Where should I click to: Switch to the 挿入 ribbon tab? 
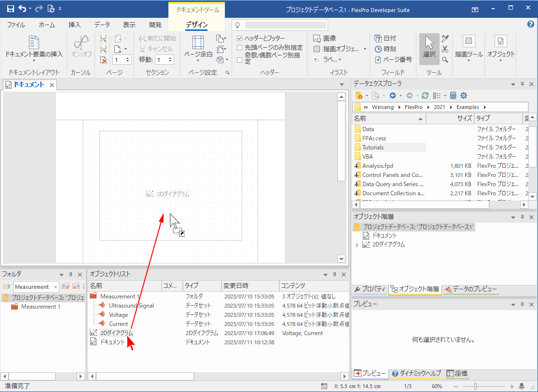[74, 25]
